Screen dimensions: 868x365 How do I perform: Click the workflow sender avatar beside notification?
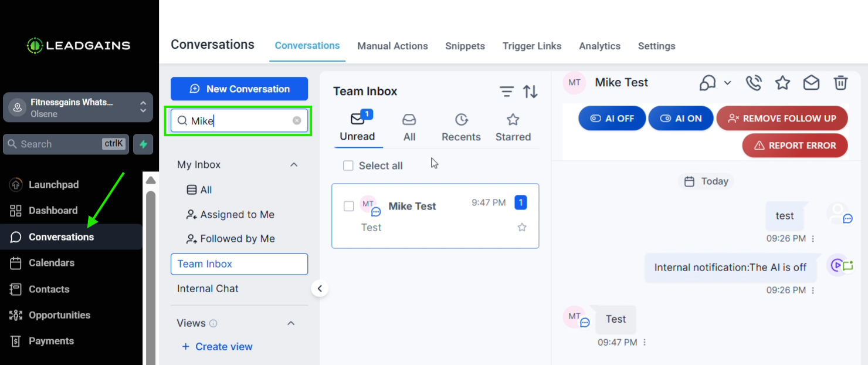(x=839, y=265)
